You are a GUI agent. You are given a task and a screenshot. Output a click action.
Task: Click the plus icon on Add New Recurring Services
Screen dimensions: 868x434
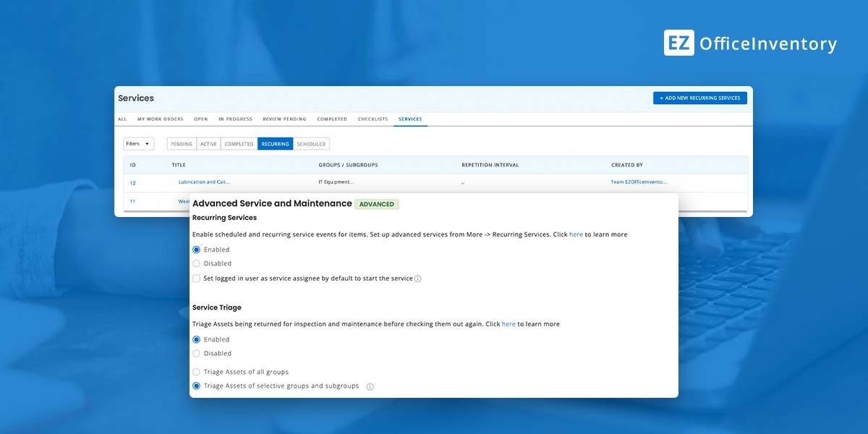(660, 98)
